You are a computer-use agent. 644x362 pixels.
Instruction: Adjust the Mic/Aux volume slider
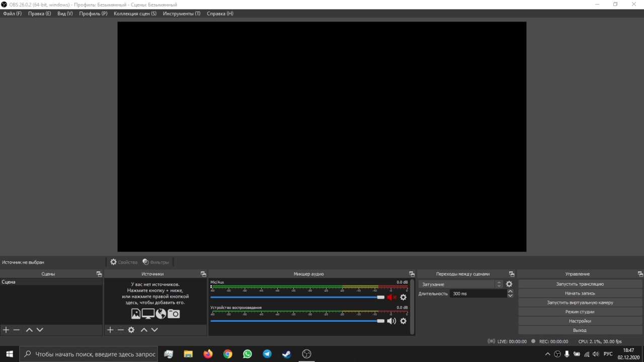[x=297, y=297]
